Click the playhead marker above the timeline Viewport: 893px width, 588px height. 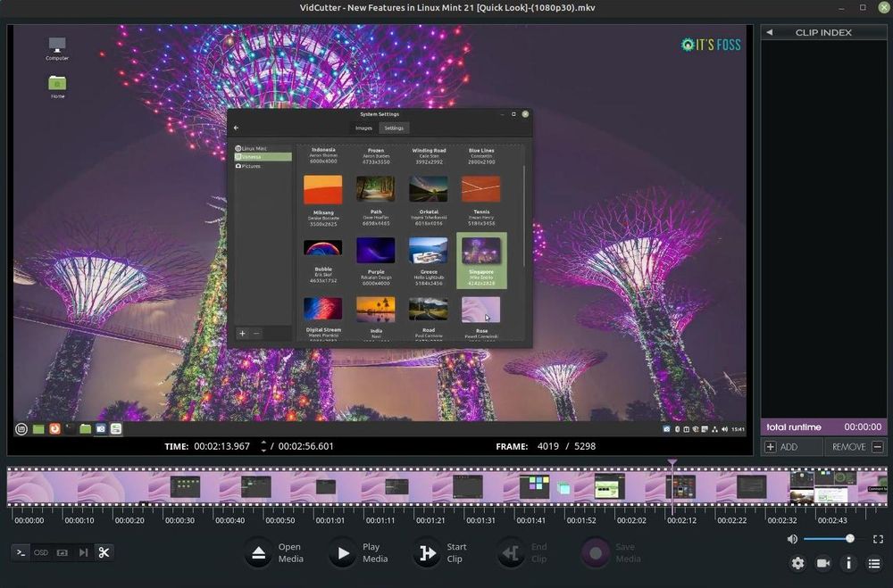[x=672, y=463]
